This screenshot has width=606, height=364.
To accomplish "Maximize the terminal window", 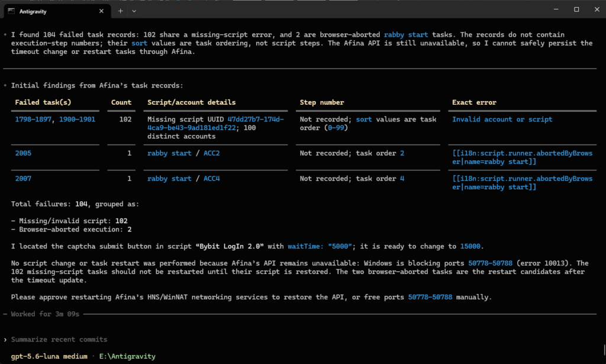I will coord(576,9).
